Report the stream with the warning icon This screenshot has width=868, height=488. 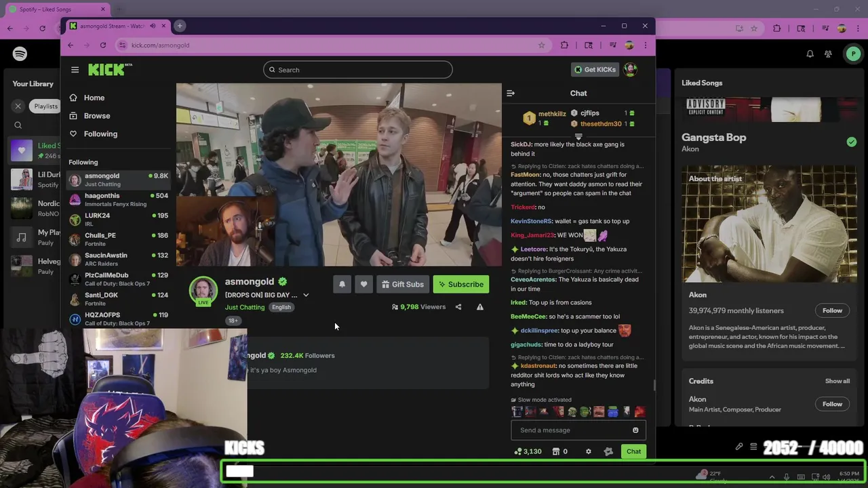tap(479, 307)
